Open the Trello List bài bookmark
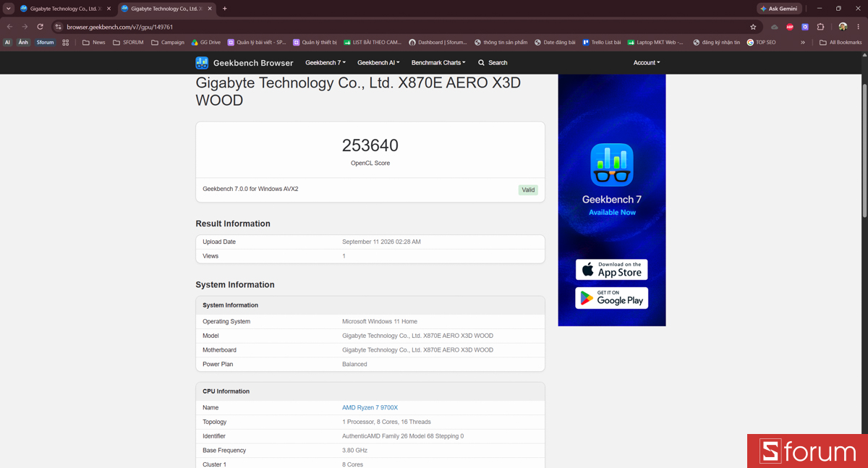 (602, 43)
